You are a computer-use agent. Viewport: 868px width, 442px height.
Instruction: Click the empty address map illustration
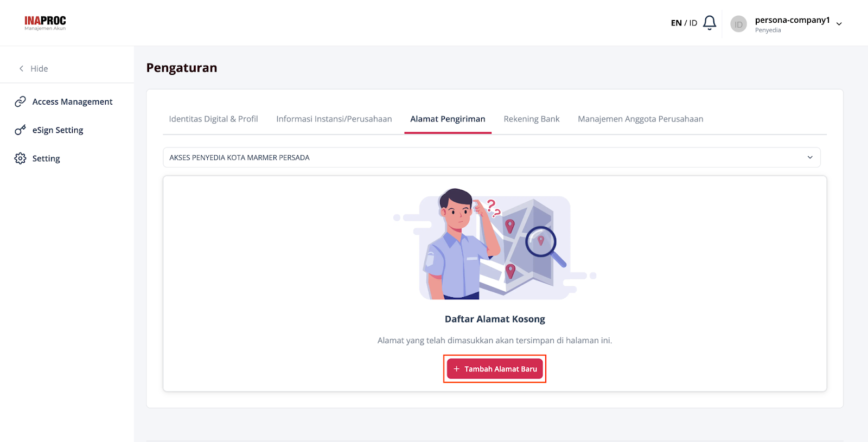click(x=495, y=244)
